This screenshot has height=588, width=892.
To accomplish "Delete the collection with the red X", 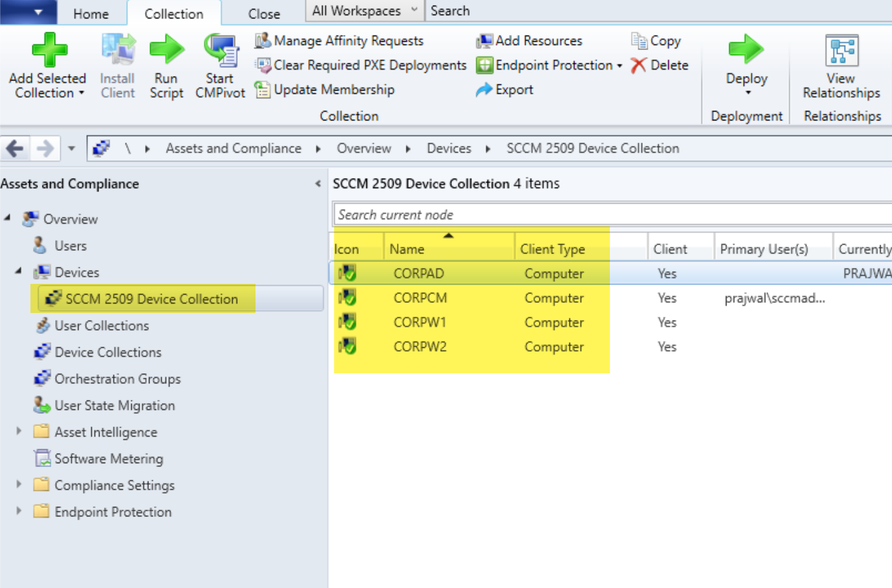I will click(x=659, y=65).
